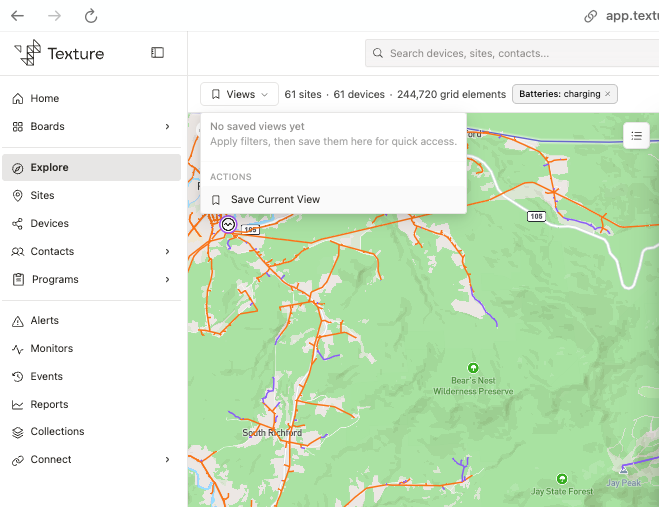Click the Programs clipboard icon

click(18, 280)
